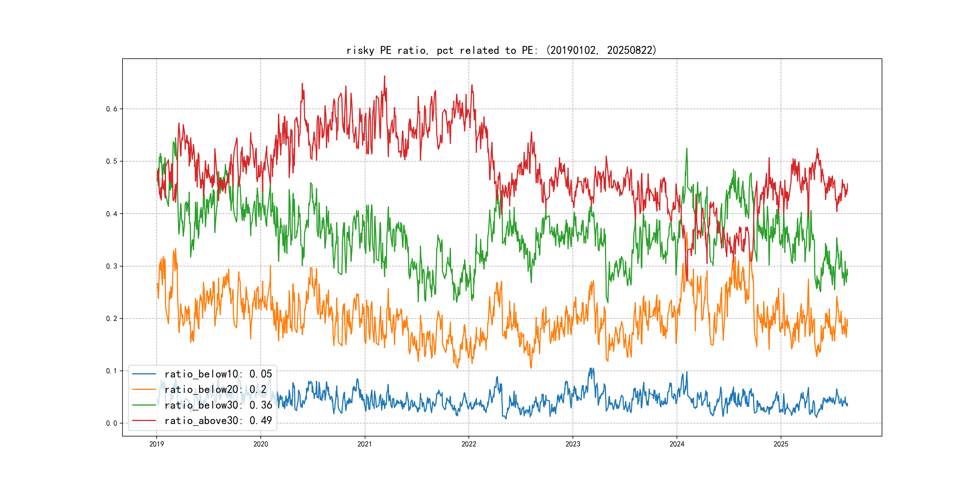
Task: Click the 0.6 y-axis tick label
Action: (x=112, y=109)
